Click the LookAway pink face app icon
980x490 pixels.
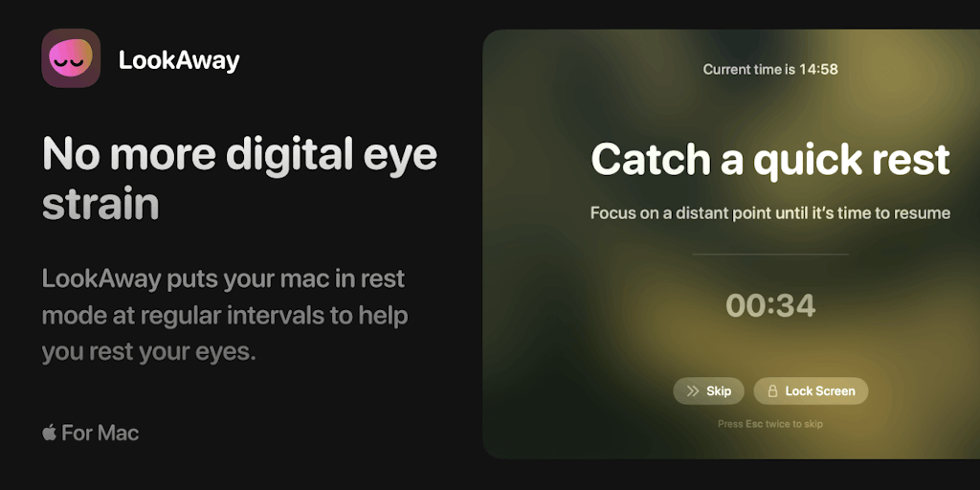(x=71, y=58)
